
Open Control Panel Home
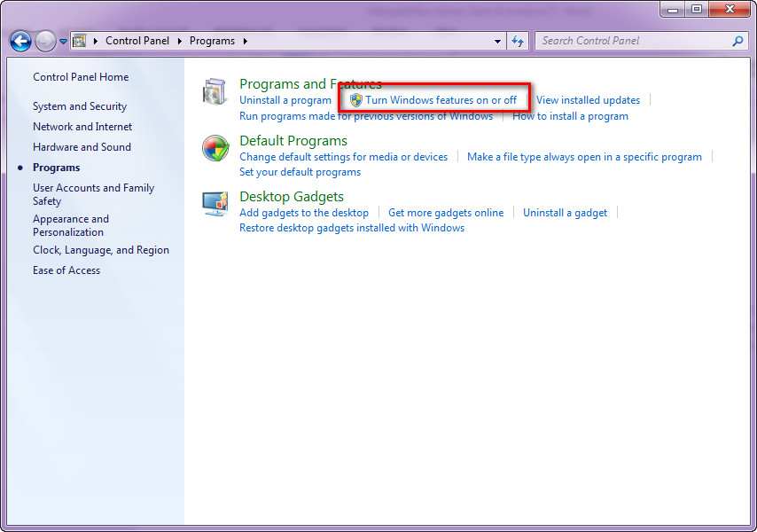point(81,77)
